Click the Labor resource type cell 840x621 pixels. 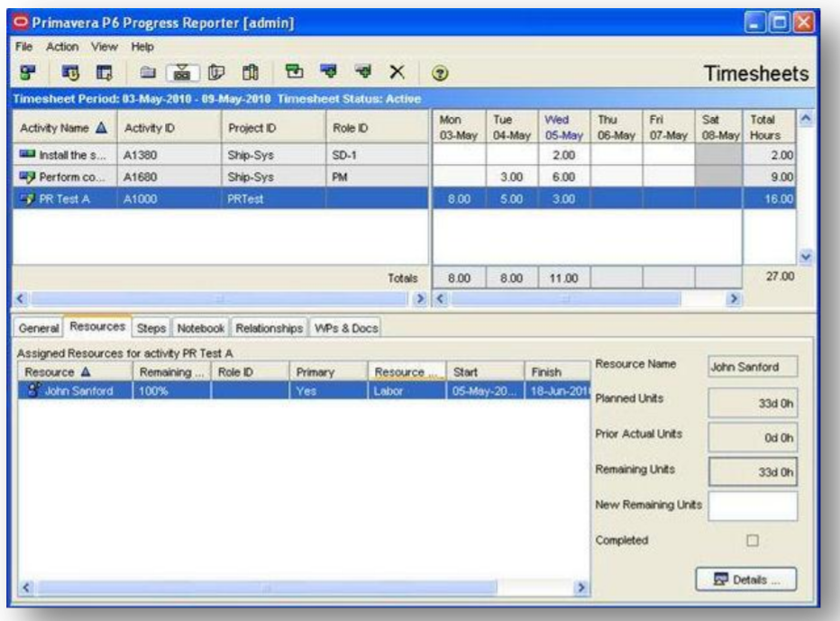point(406,390)
